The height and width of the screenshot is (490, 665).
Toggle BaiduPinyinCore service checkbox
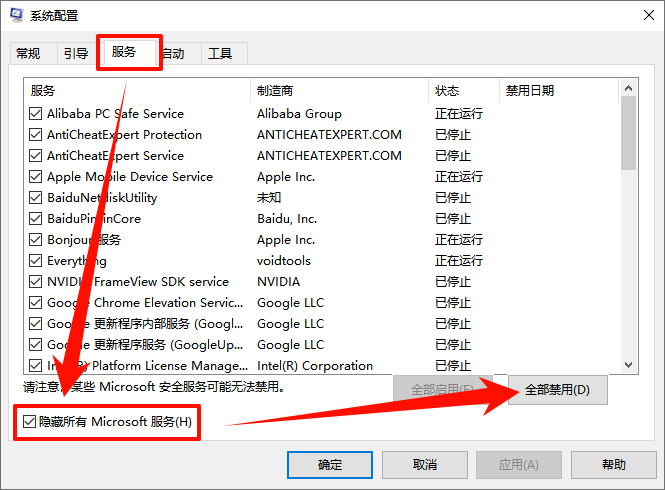click(36, 218)
